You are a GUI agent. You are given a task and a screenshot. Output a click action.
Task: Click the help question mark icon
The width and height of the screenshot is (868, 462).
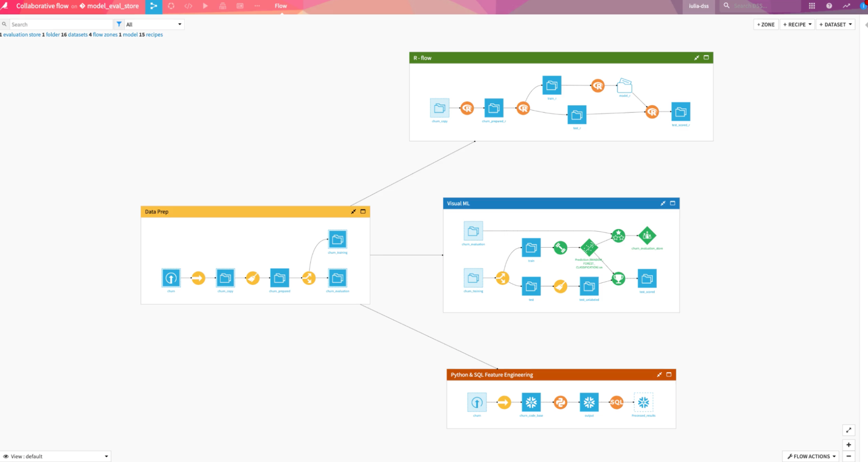(x=828, y=6)
